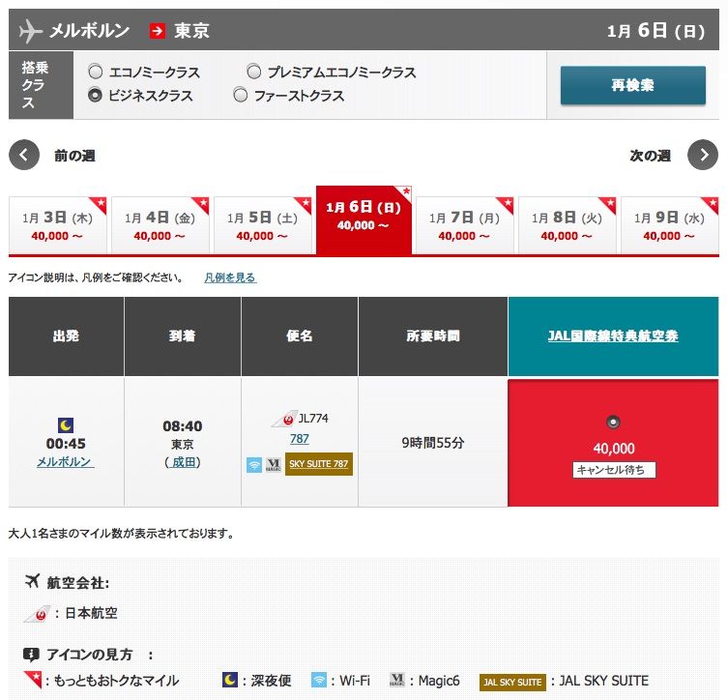Switch to the 1月8日 (火) date tab

pyautogui.click(x=568, y=225)
